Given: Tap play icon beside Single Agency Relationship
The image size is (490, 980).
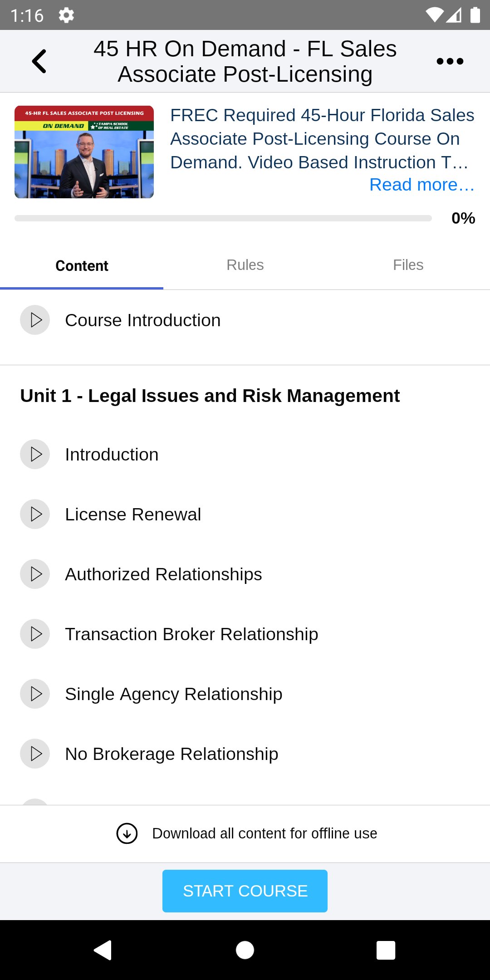Looking at the screenshot, I should (35, 694).
